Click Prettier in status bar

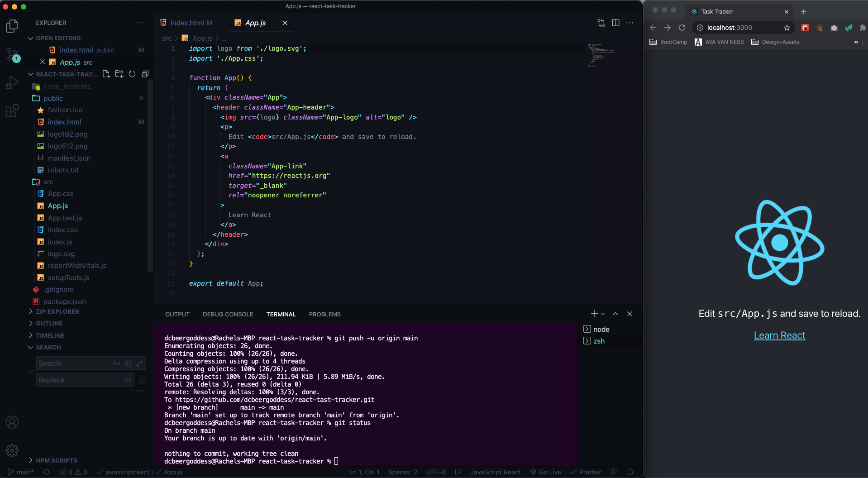[x=586, y=472]
